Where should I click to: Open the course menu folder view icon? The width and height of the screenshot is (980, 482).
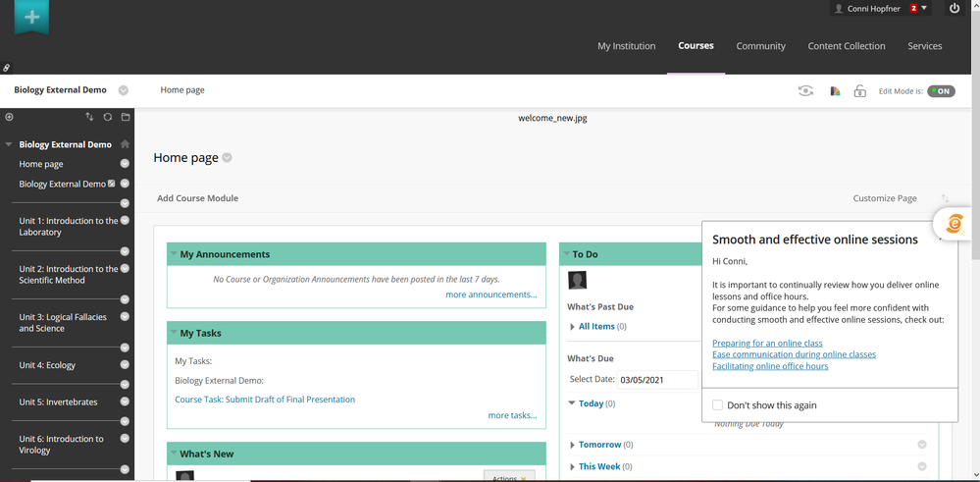pos(125,117)
